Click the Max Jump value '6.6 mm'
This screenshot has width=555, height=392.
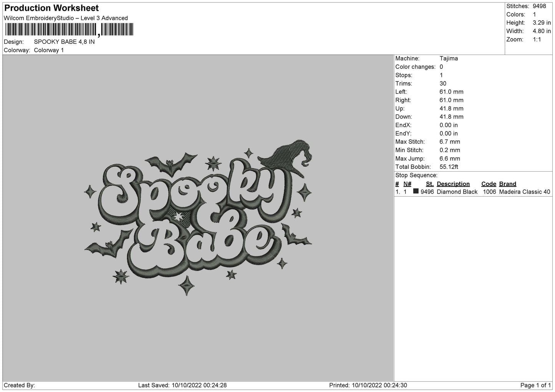point(450,159)
